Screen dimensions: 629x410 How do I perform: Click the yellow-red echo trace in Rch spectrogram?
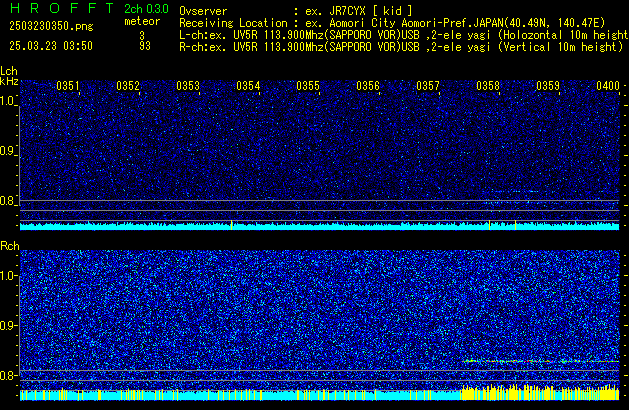541,361
